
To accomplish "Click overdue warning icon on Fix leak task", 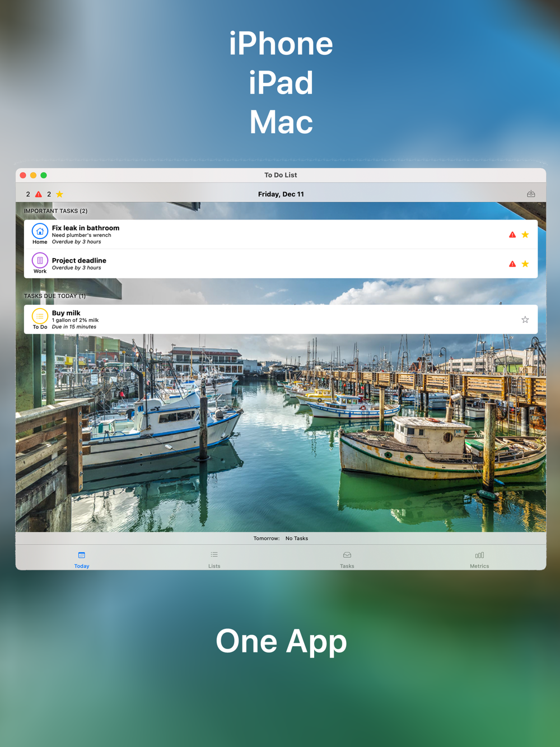I will click(x=512, y=235).
